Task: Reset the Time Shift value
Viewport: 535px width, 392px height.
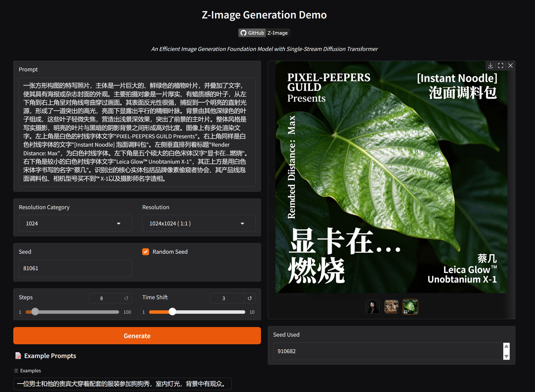Action: point(250,298)
